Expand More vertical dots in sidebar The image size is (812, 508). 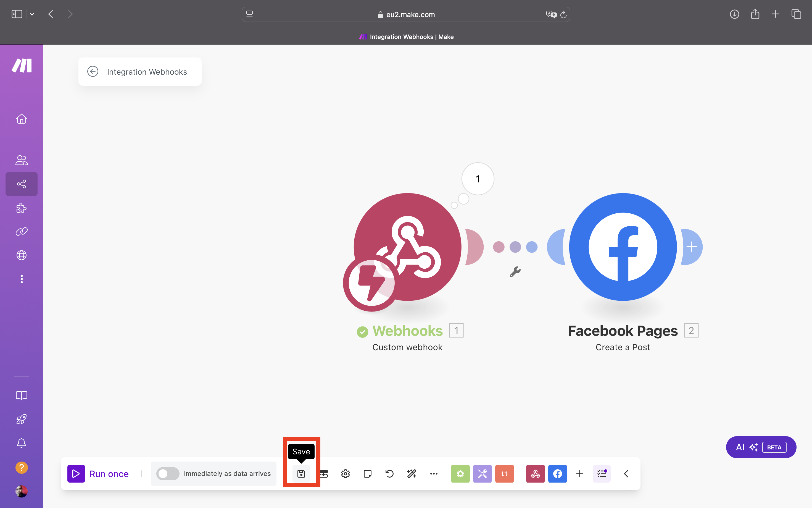pos(22,279)
